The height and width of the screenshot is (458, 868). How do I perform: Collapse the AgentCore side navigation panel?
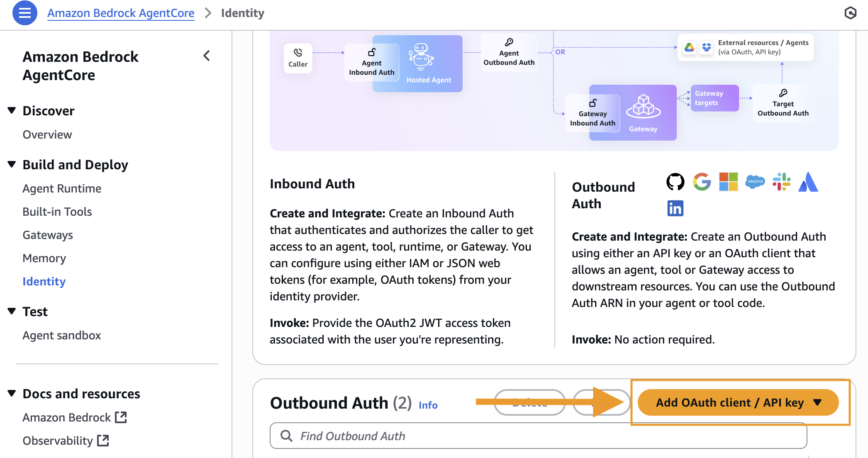tap(207, 56)
